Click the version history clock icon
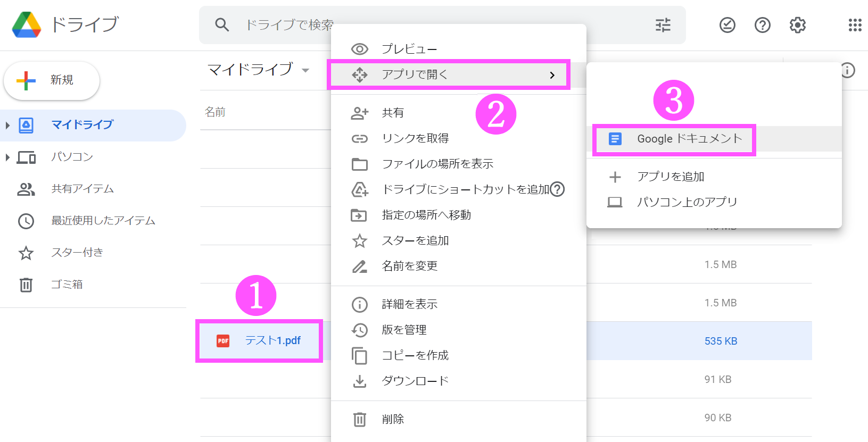Viewport: 868px width, 442px height. click(360, 330)
